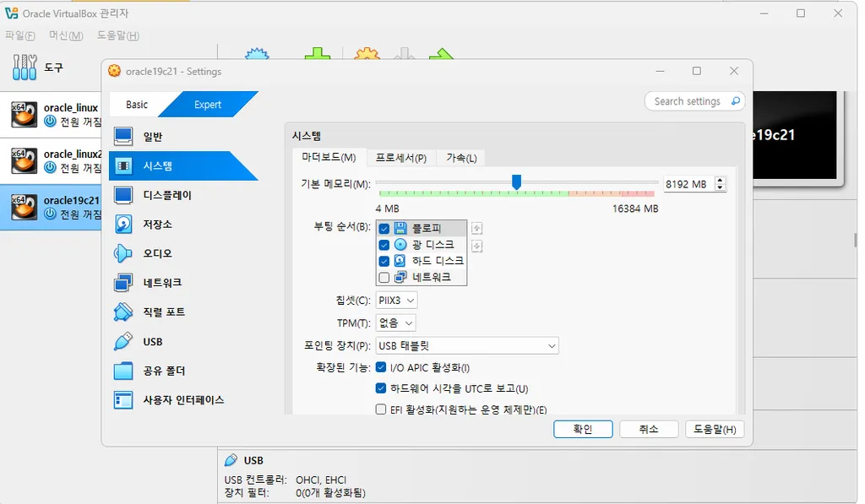This screenshot has width=865, height=504.
Task: Open the 도움말 menu in menu bar
Action: click(x=118, y=35)
